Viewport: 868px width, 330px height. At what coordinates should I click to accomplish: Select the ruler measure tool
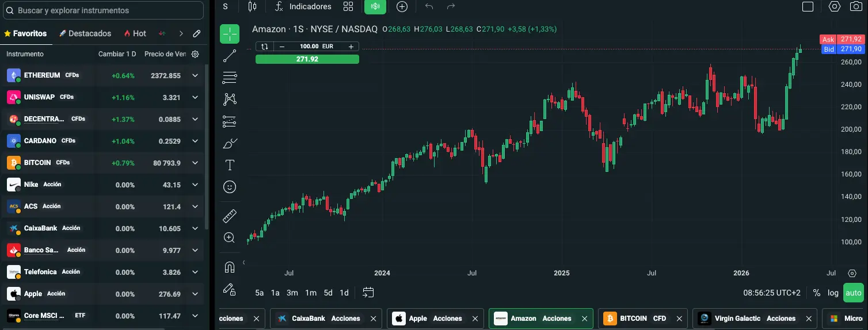(x=230, y=216)
